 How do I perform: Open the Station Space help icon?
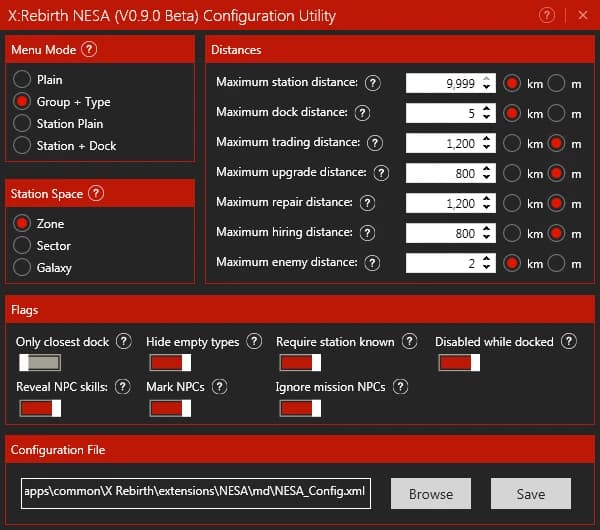[x=96, y=193]
